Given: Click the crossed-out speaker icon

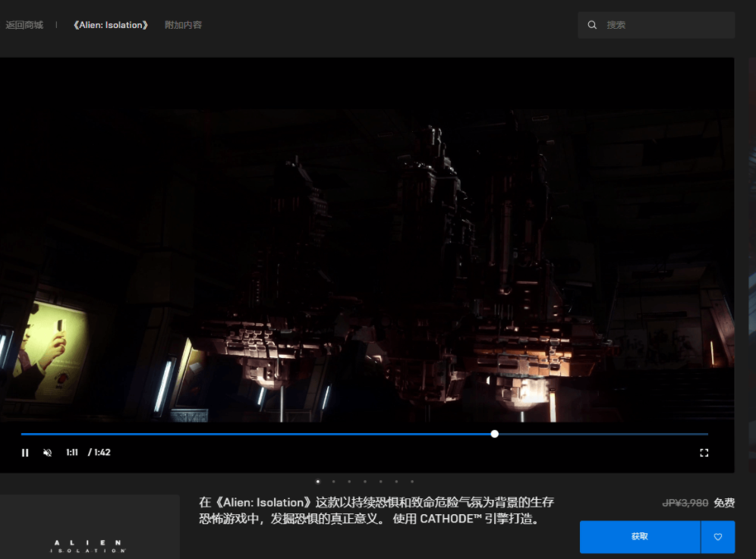Looking at the screenshot, I should (x=47, y=452).
